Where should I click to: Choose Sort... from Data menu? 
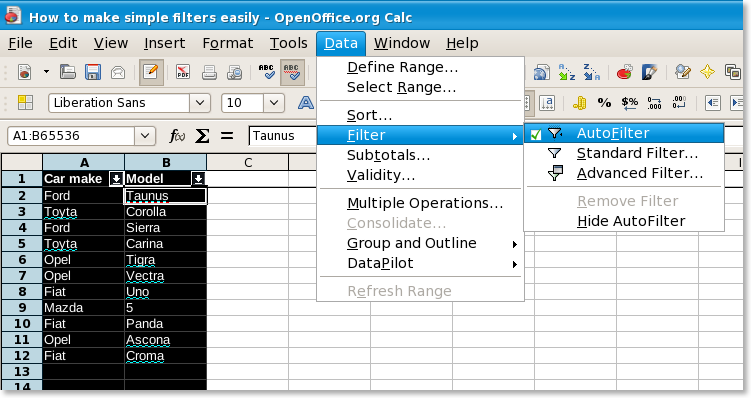point(420,115)
